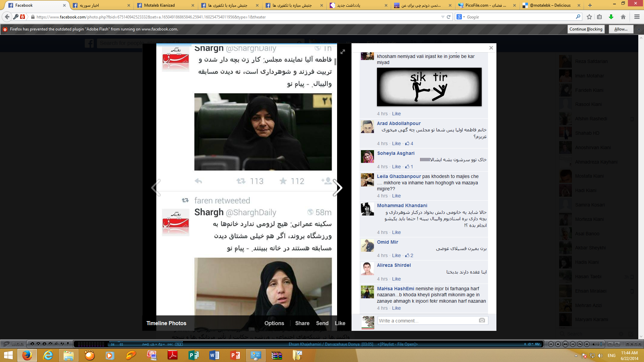
Task: Like Arad Abdollahpour's comment
Action: 396,143
